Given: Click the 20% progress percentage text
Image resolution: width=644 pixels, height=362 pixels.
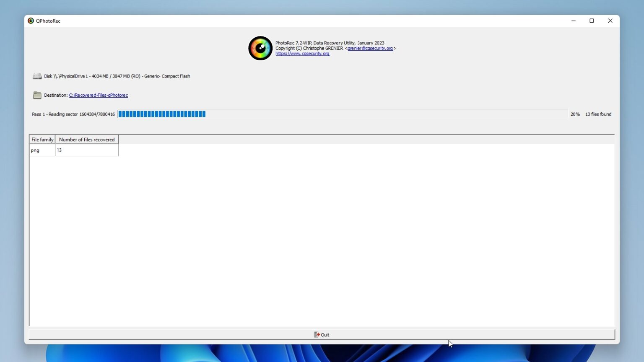Looking at the screenshot, I should pyautogui.click(x=575, y=114).
